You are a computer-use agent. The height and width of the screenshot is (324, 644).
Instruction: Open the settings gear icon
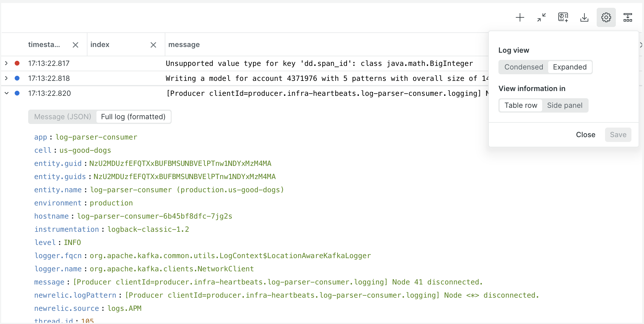coord(606,17)
